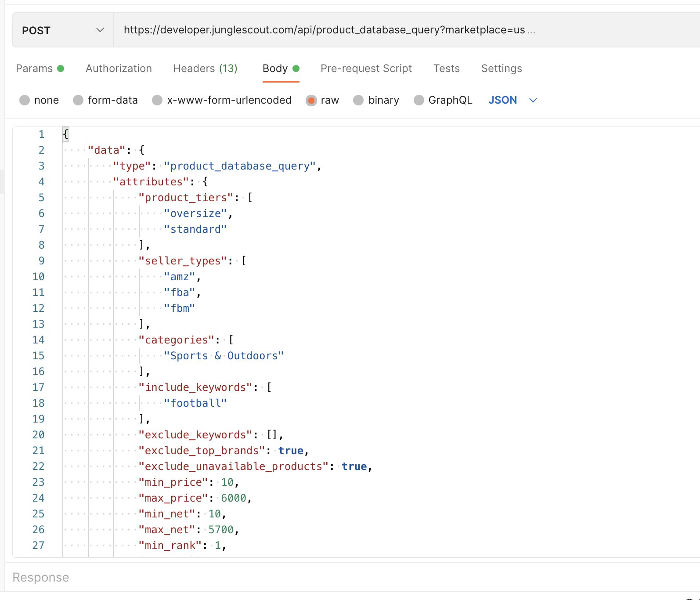Choose the GraphQL body option

[419, 100]
